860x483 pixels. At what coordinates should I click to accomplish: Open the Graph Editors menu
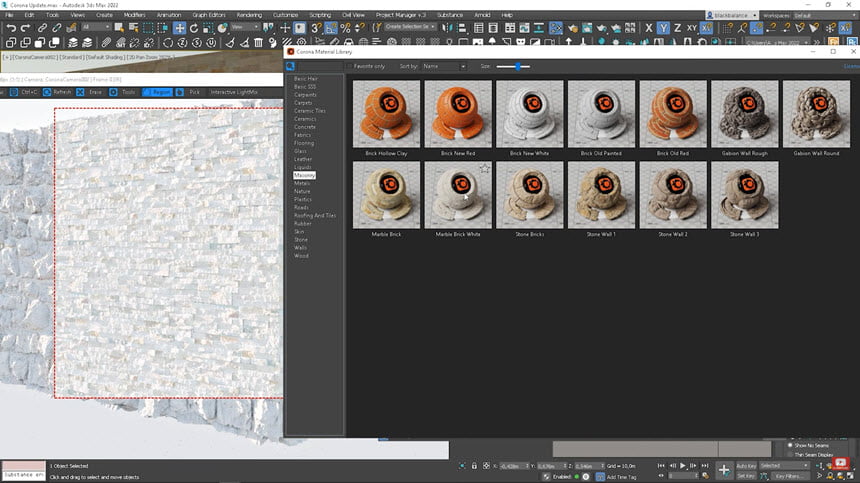tap(208, 15)
